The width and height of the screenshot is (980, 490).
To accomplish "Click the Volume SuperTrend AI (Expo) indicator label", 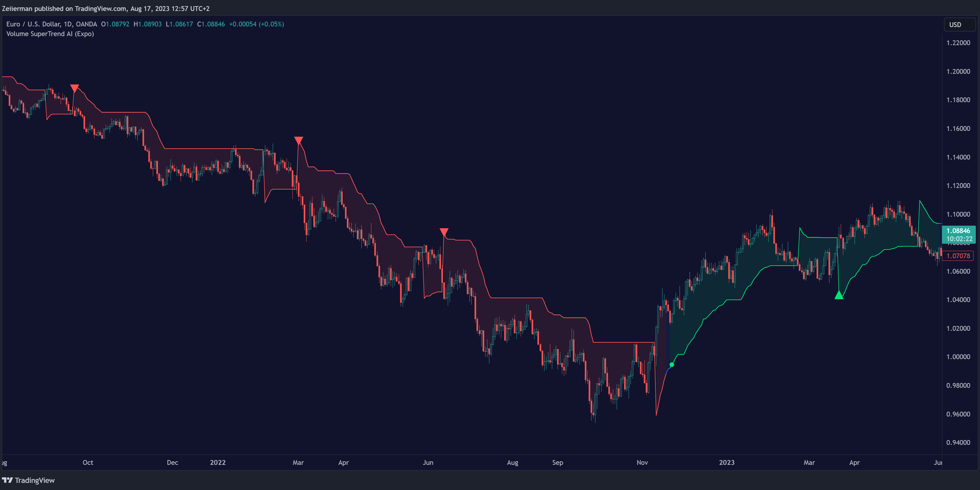I will [x=50, y=34].
